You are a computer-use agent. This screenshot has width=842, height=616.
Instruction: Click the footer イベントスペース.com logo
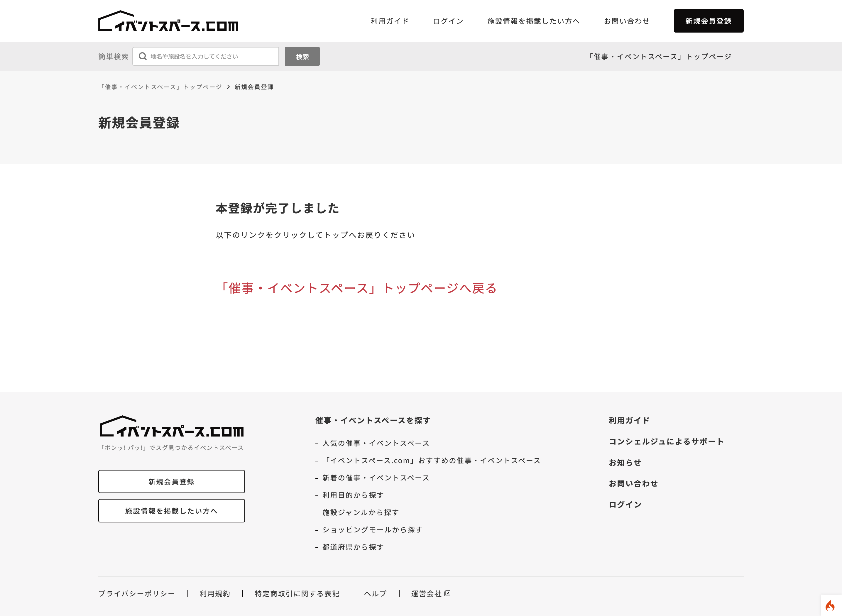tap(172, 426)
